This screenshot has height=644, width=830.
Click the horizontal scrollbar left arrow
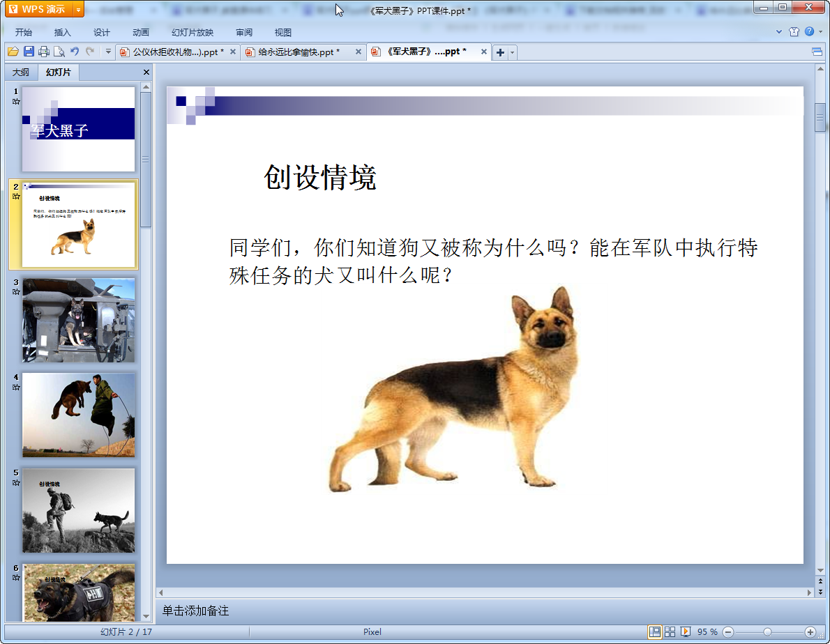coord(161,592)
